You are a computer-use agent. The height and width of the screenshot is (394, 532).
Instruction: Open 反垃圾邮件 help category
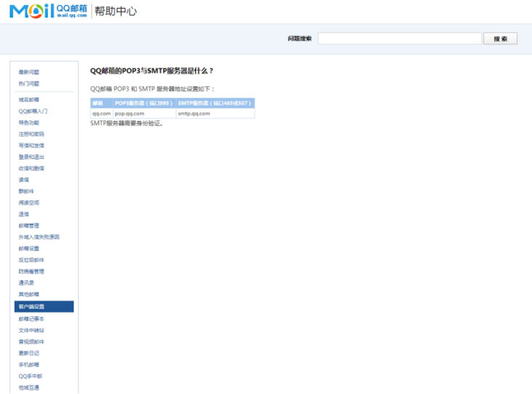[31, 260]
